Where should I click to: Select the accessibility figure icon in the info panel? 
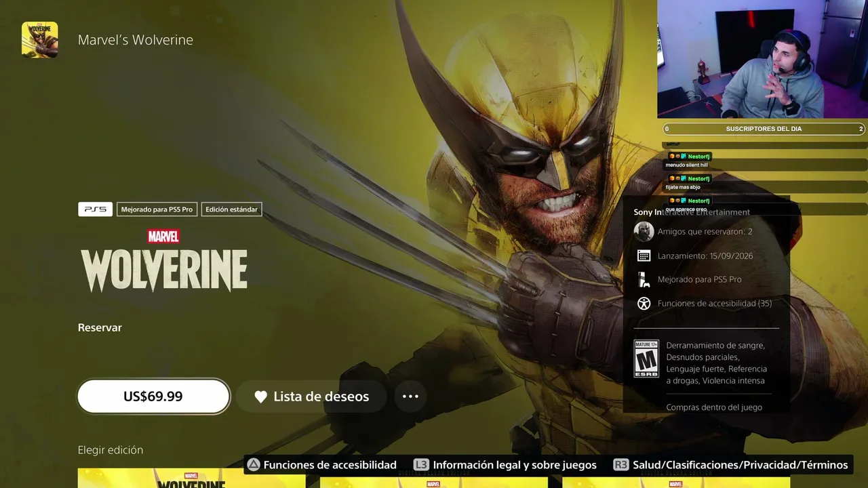tap(644, 304)
